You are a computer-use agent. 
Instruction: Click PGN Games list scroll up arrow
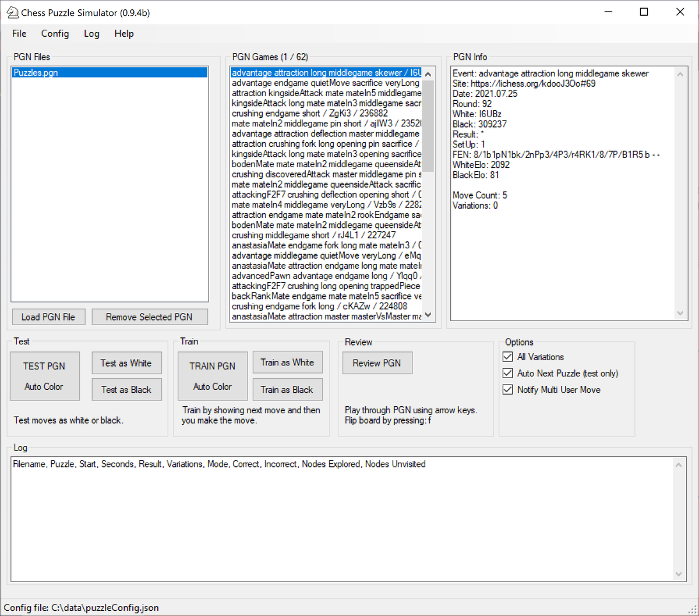coord(428,74)
